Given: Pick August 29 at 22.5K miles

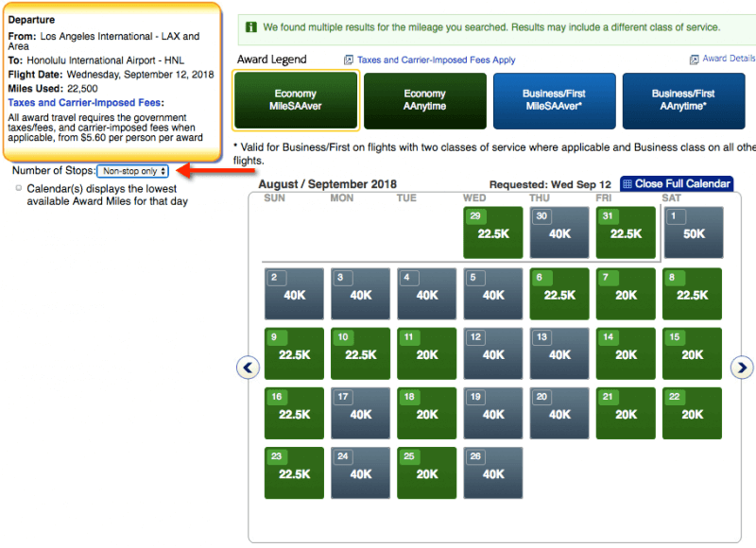Looking at the screenshot, I should tap(492, 232).
